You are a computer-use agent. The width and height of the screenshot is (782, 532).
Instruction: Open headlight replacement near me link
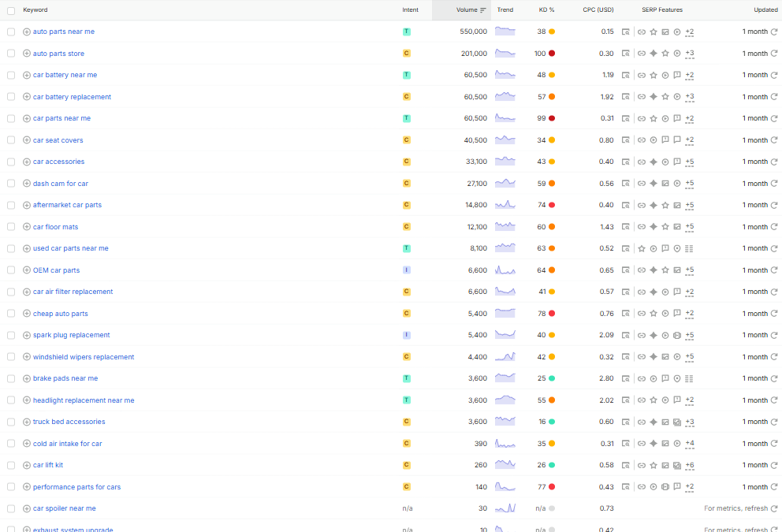[84, 400]
